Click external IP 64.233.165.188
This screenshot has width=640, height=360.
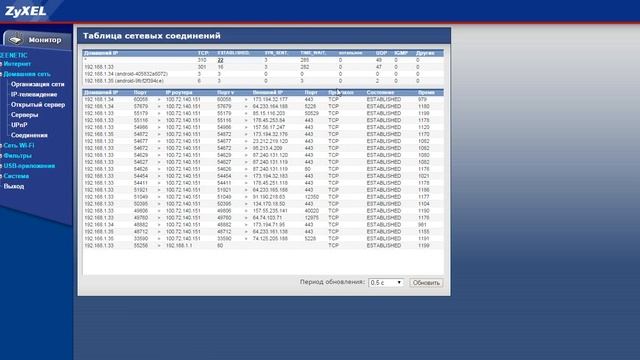coord(270,190)
